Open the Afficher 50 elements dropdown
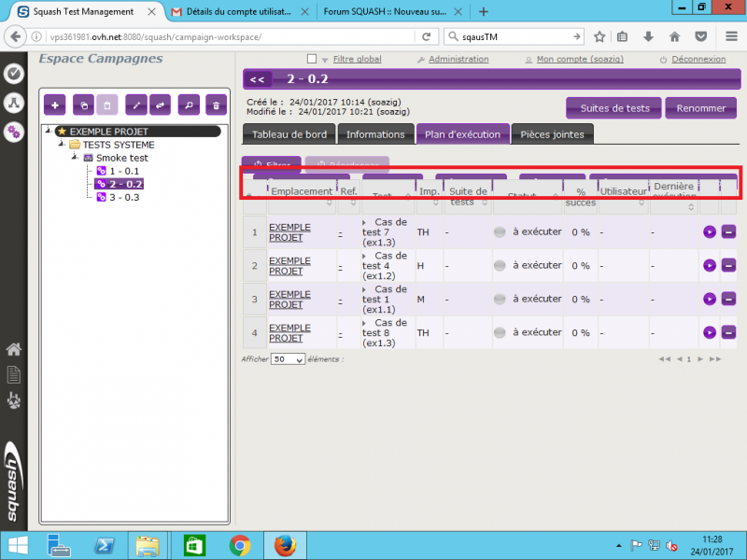The height and width of the screenshot is (560, 747). coord(288,359)
